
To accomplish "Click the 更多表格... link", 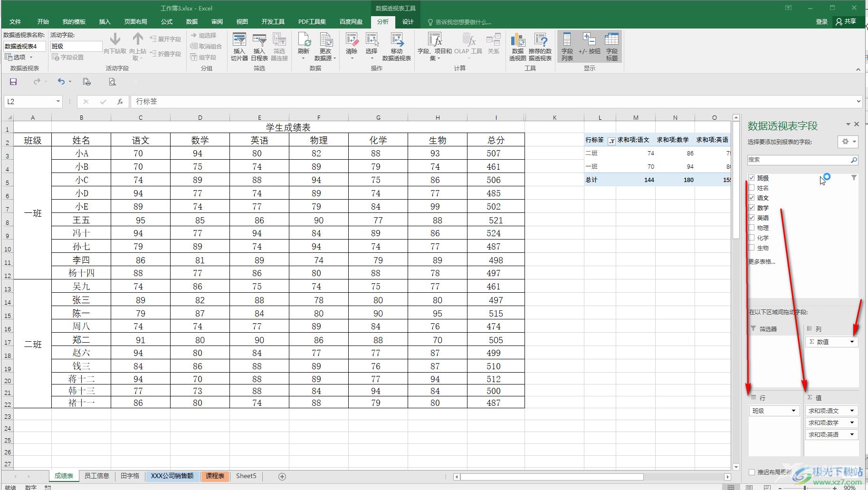I will [762, 261].
